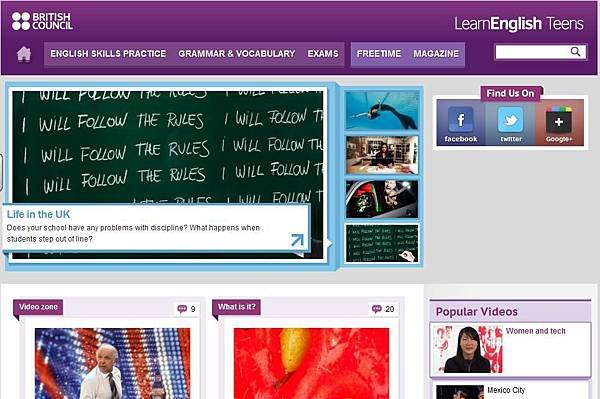Click the home icon in navigation bar
The height and width of the screenshot is (399, 600).
[24, 54]
